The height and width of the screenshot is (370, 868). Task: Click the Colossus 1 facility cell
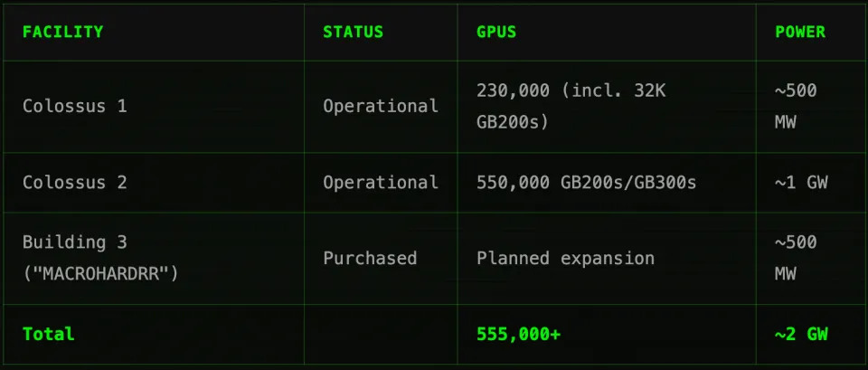click(x=75, y=106)
